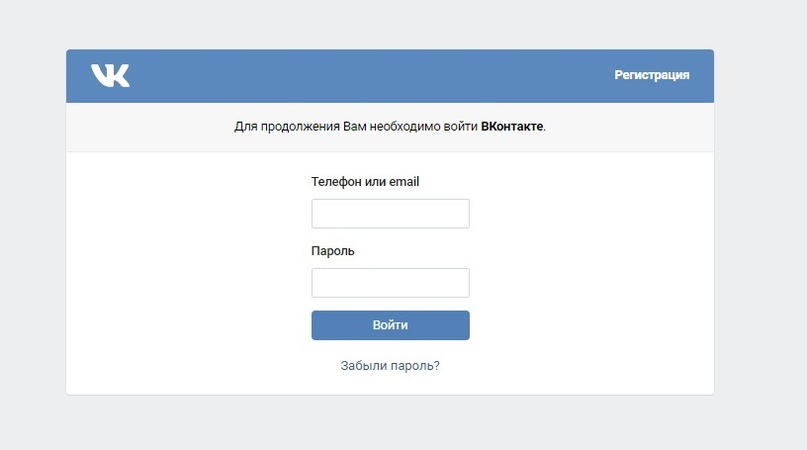
Task: Open the Забыли пароль? link
Action: pos(390,366)
